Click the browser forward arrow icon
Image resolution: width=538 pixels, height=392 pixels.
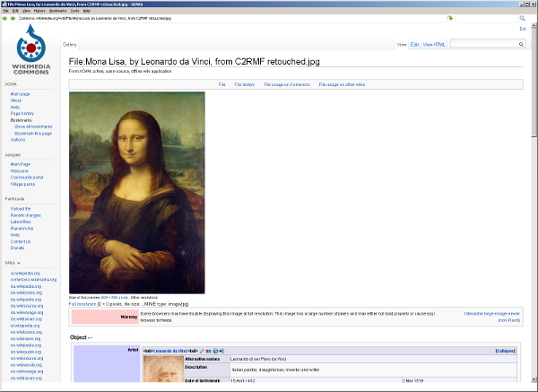[13, 17]
